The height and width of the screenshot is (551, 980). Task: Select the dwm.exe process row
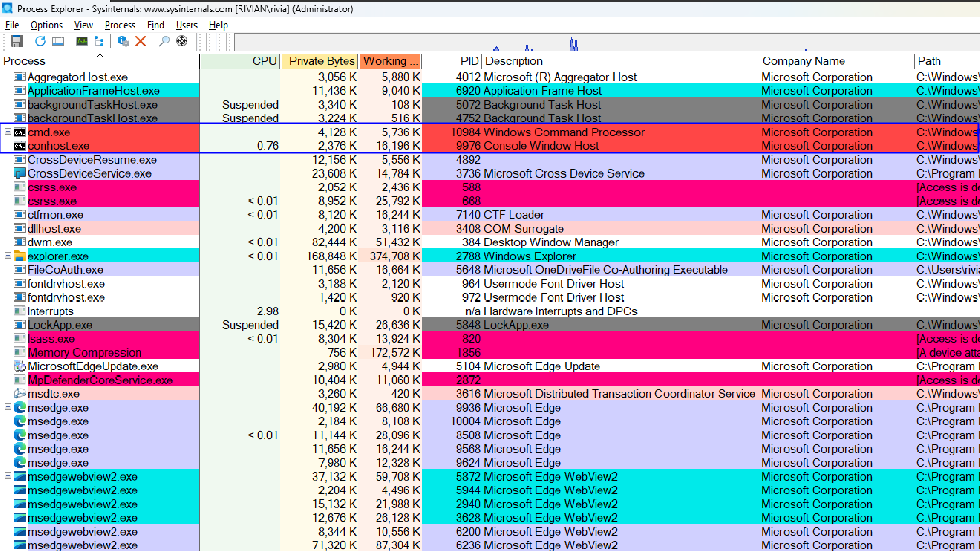point(50,242)
